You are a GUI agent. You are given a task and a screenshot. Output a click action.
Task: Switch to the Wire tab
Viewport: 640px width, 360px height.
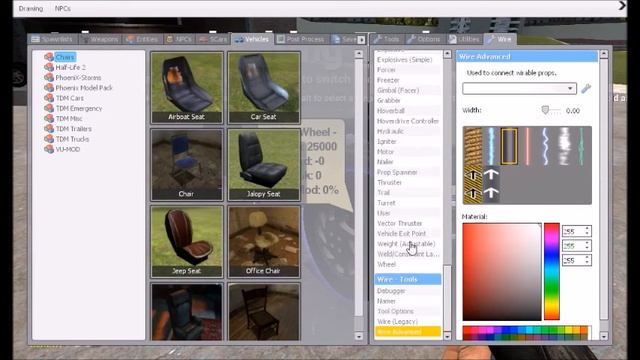tap(500, 39)
